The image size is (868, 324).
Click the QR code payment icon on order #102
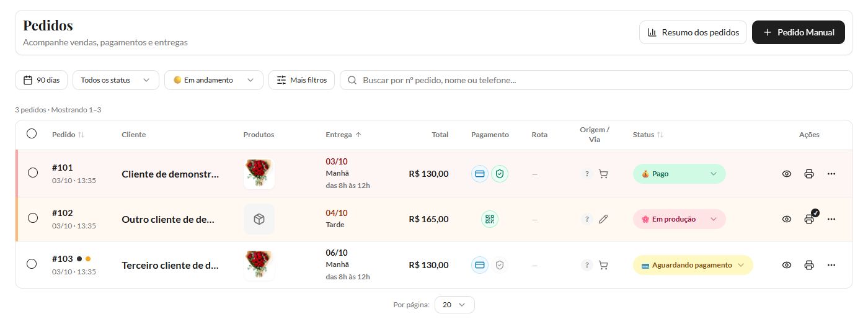[490, 219]
